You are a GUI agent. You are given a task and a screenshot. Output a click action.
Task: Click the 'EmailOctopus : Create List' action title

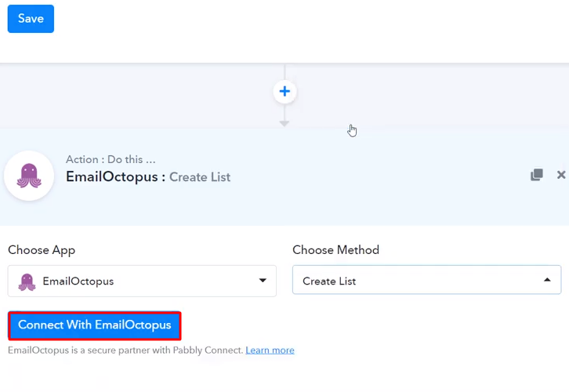148,177
